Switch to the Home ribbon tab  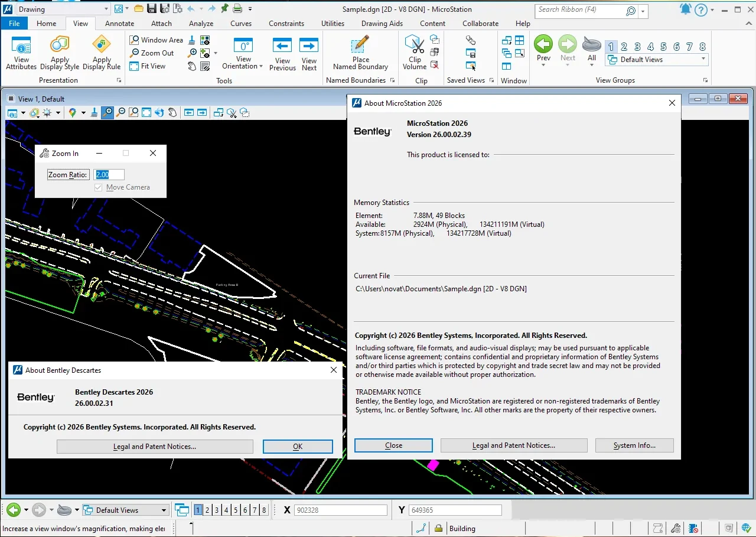[47, 24]
